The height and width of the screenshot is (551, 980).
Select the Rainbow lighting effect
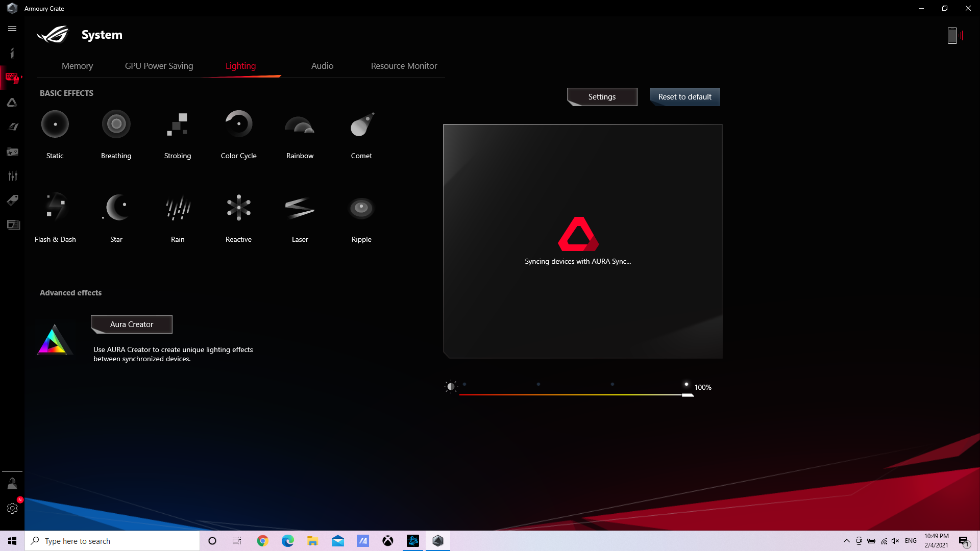pyautogui.click(x=300, y=125)
